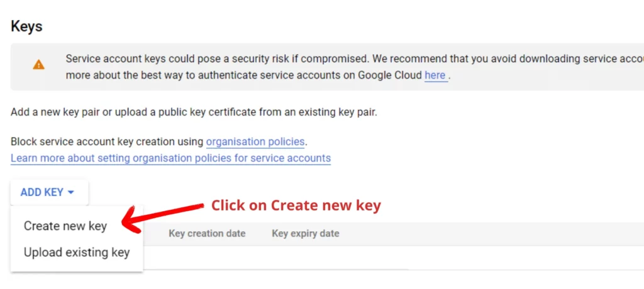Sort by Key creation date column
The image size is (644, 289).
pos(207,233)
